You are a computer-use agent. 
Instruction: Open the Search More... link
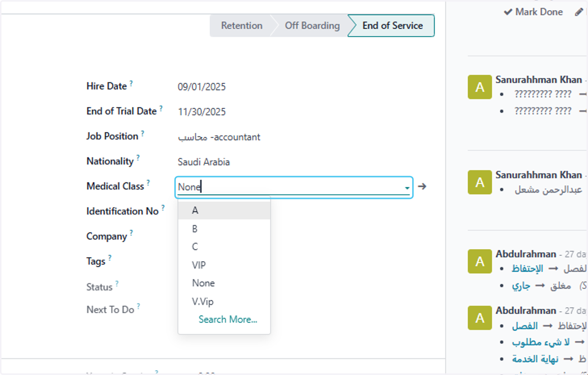228,319
